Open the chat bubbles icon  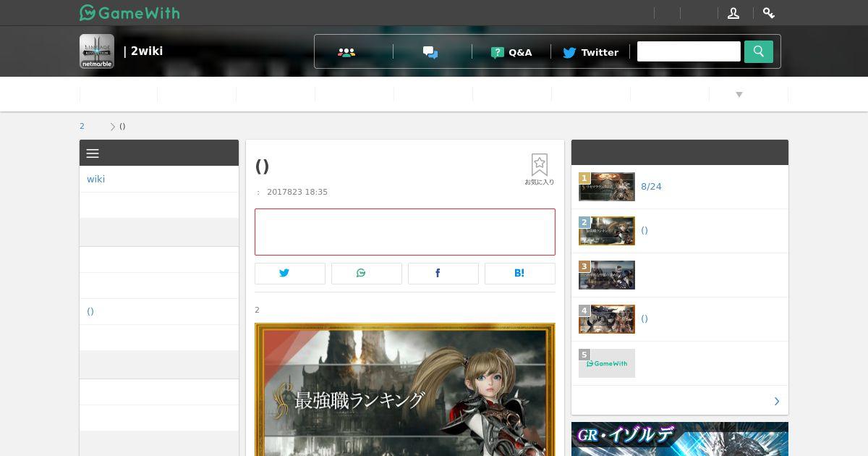pyautogui.click(x=430, y=52)
